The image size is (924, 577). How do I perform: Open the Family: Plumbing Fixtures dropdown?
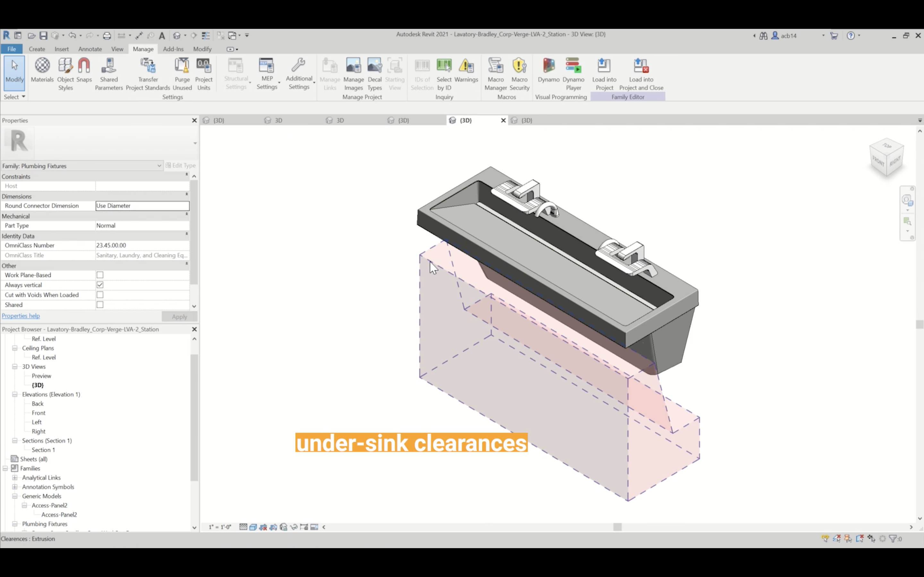pos(159,166)
